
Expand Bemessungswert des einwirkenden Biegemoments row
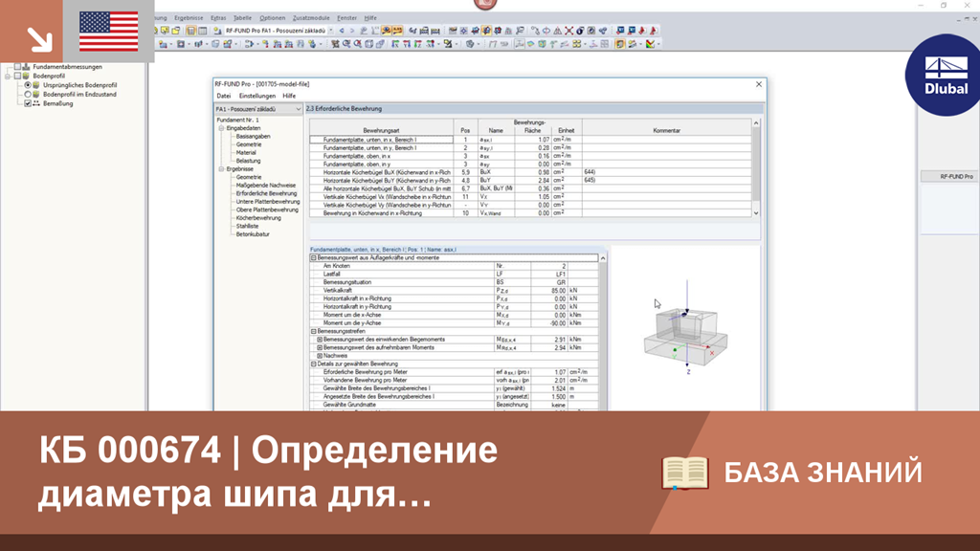tap(320, 340)
